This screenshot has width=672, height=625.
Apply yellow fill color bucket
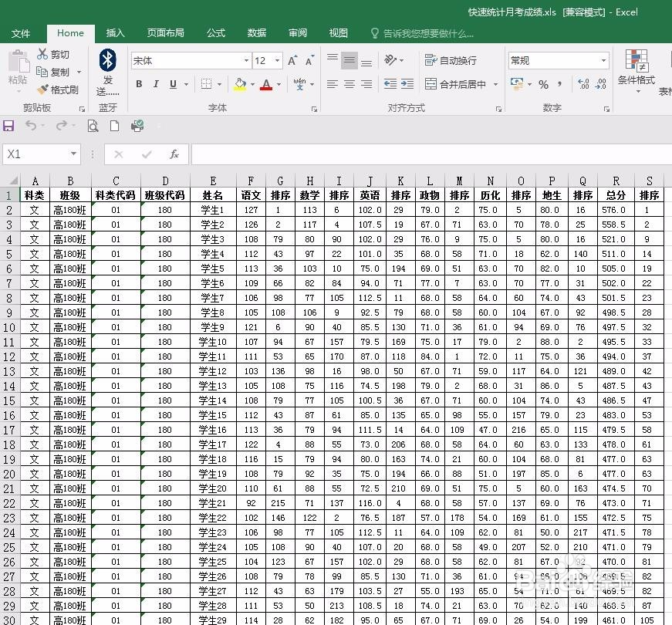click(241, 84)
